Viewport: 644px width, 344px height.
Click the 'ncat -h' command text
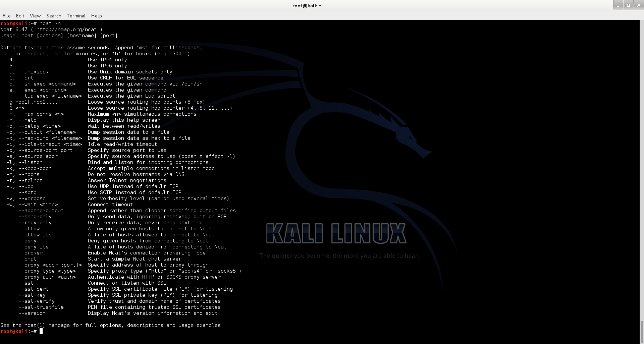click(50, 23)
